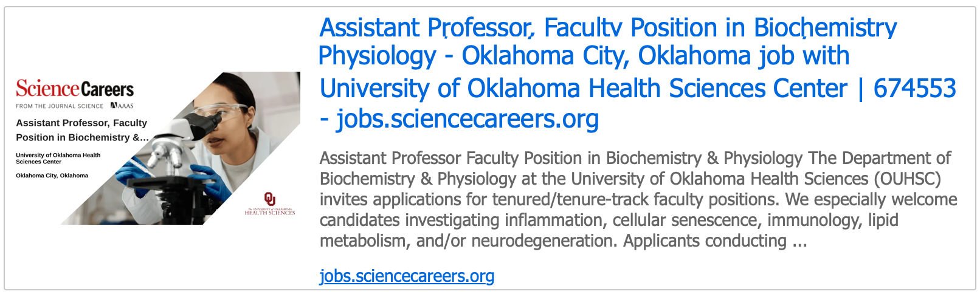Click Oklahoma City, Oklahoma location in thumbnail
Viewport: 980px width, 294px height.
pyautogui.click(x=52, y=176)
